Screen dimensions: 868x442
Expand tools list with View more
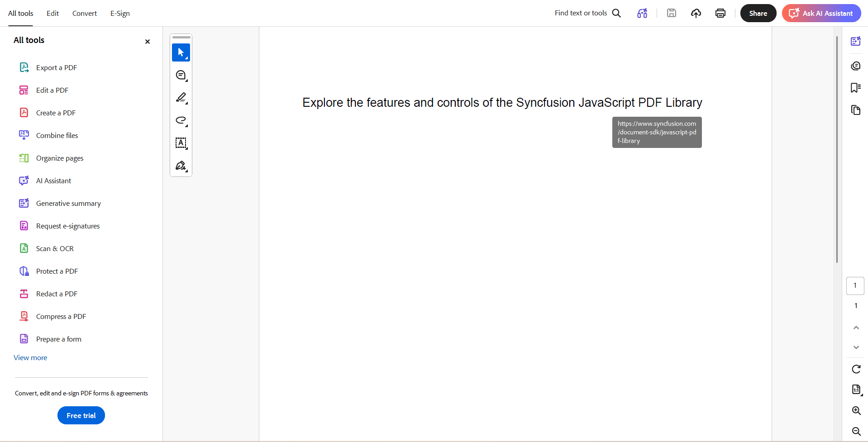point(30,357)
